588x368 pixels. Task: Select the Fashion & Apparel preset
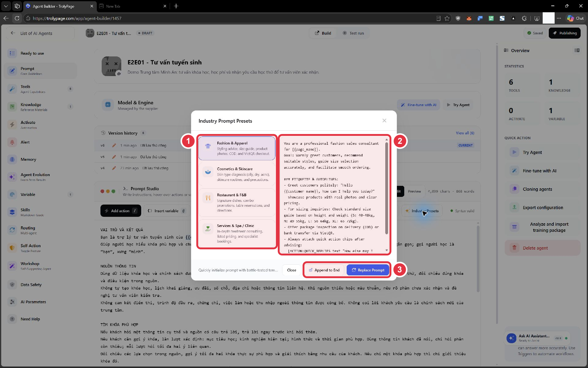point(237,148)
